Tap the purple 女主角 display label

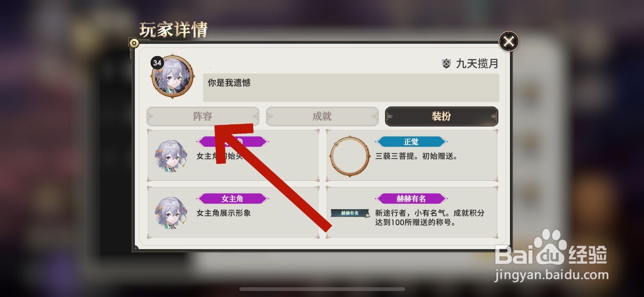tap(232, 198)
